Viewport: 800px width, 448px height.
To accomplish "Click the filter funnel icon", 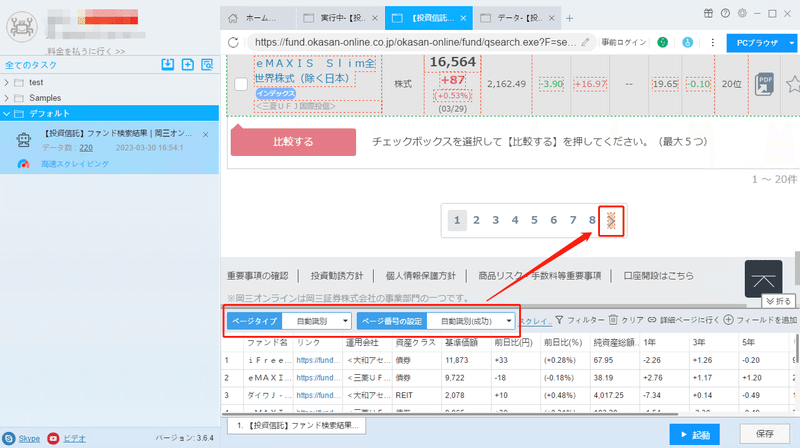I will 560,320.
